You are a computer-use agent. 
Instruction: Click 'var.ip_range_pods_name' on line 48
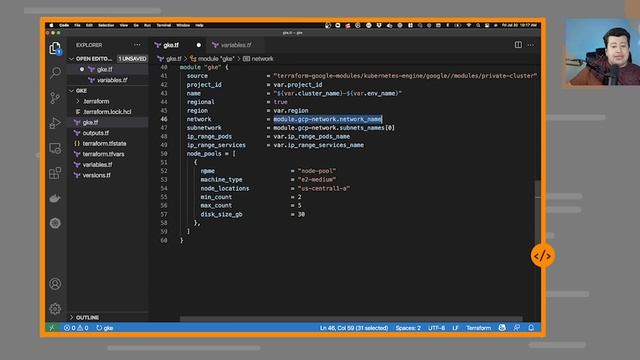pos(311,136)
